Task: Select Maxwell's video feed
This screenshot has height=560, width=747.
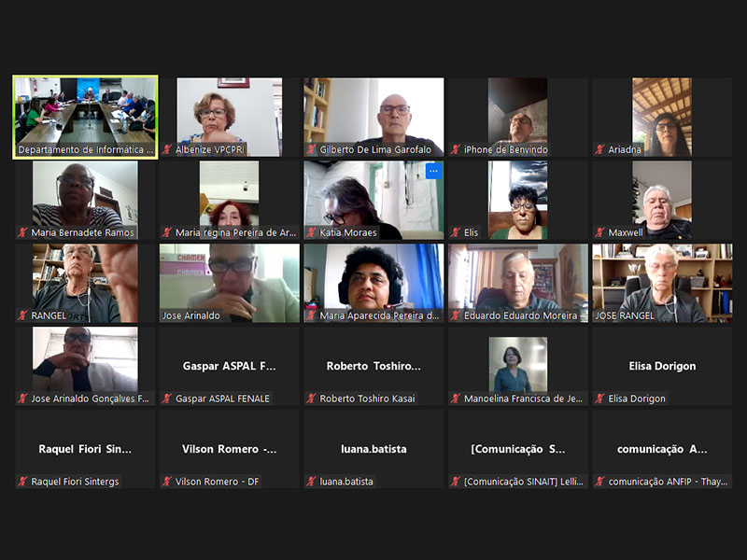Action: click(662, 200)
